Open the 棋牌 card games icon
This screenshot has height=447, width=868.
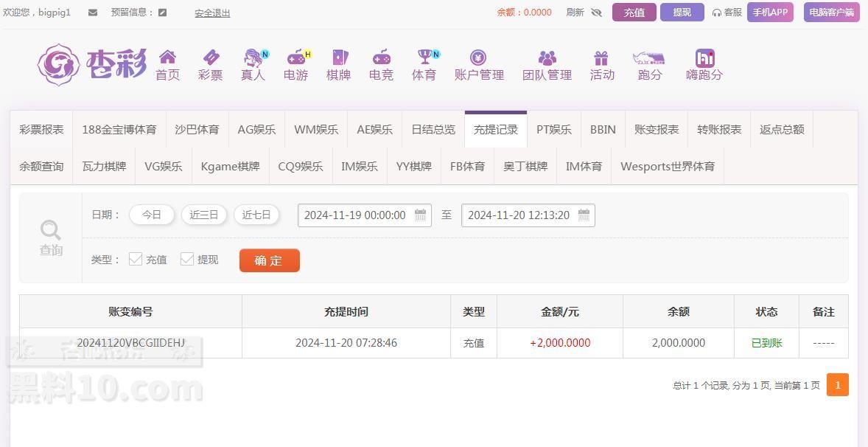pos(338,58)
